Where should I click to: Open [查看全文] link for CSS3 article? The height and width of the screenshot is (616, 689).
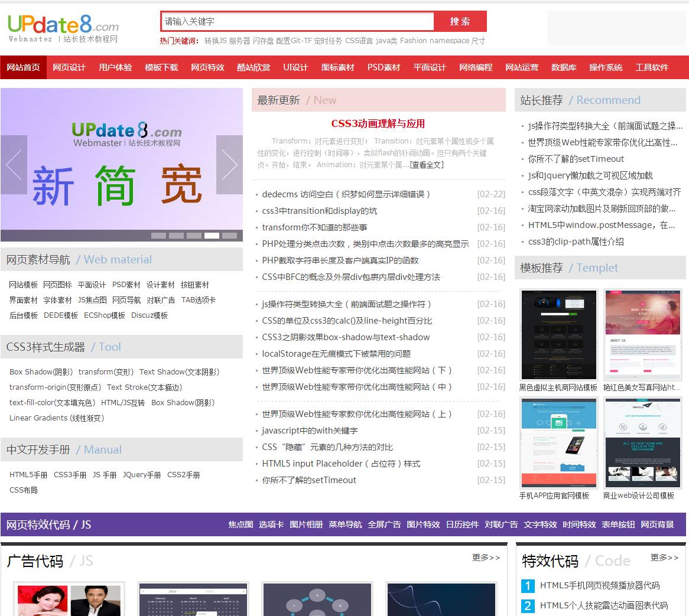pyautogui.click(x=427, y=165)
